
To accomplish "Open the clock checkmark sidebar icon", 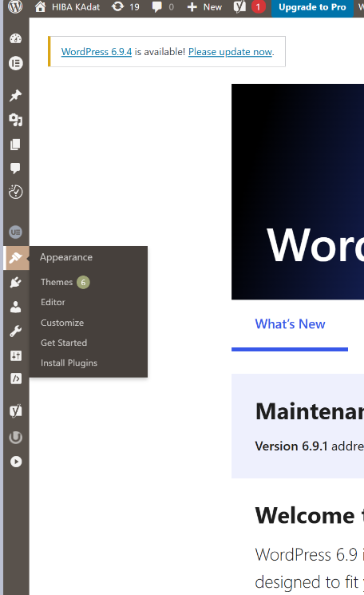I will point(15,192).
